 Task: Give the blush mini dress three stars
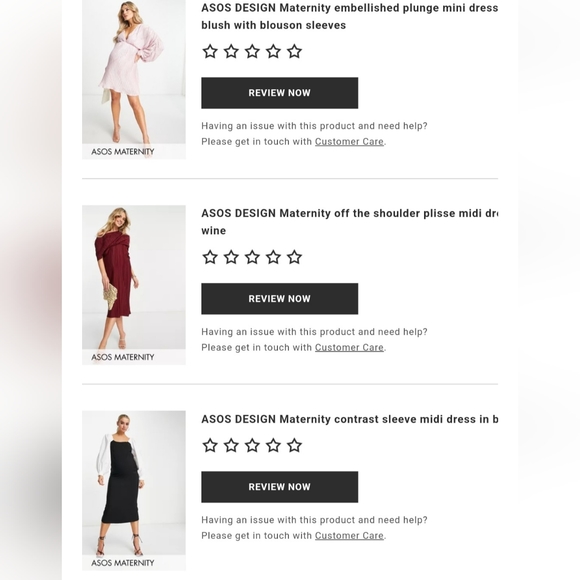click(x=252, y=51)
